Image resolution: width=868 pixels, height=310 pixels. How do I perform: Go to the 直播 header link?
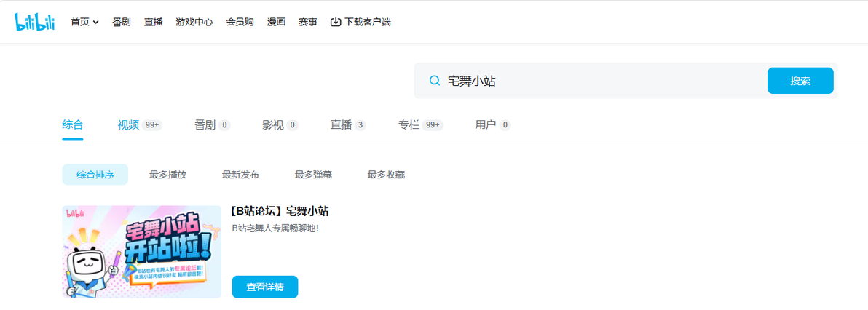154,22
